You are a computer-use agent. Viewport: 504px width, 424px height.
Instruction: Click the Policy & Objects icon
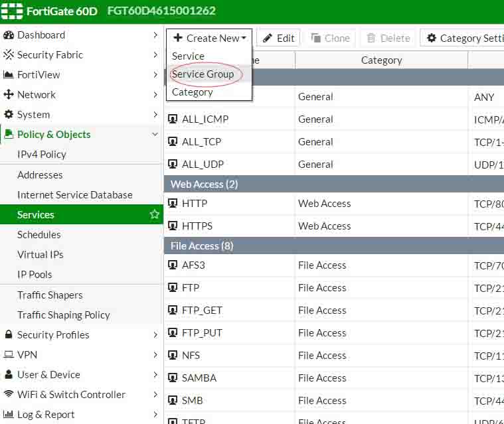point(9,134)
